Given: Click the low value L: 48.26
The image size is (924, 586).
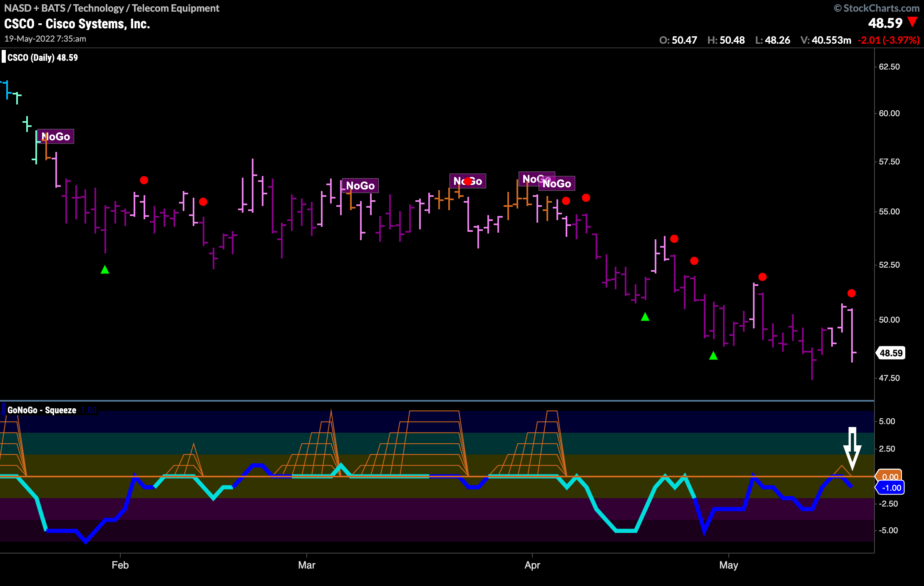Looking at the screenshot, I should coord(772,40).
